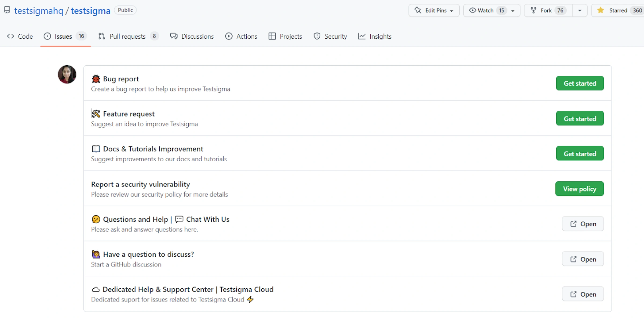This screenshot has height=319, width=644.
Task: Click the testsigmahq organization link
Action: tap(39, 11)
